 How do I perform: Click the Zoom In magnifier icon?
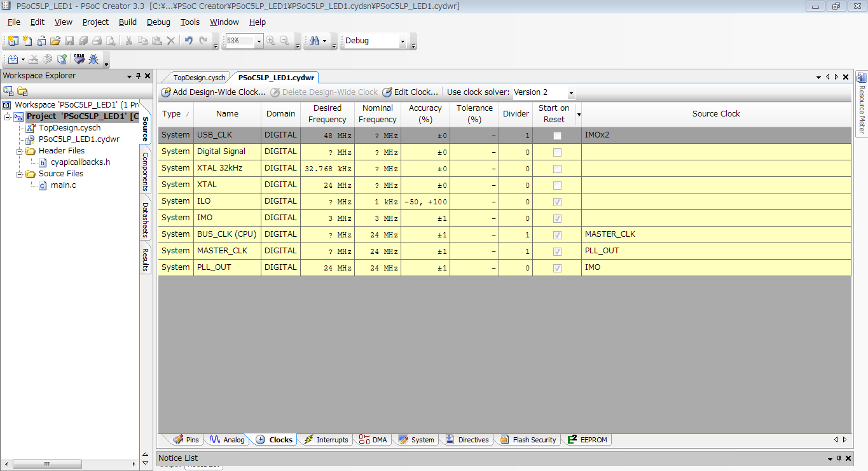pyautogui.click(x=271, y=41)
